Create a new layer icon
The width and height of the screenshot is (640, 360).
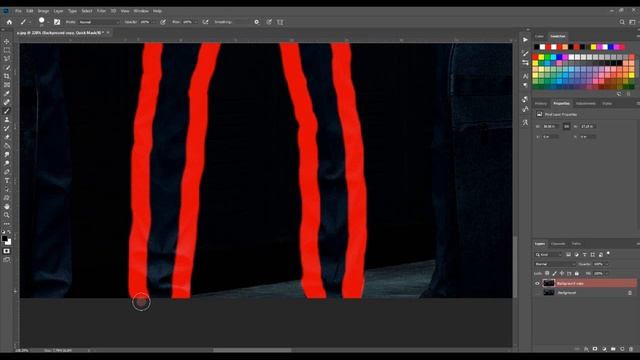coord(622,349)
